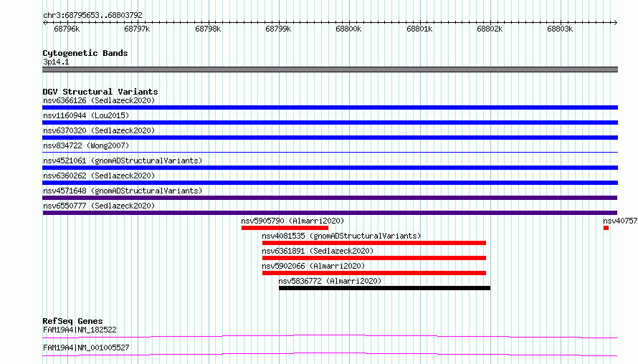Image resolution: width=638 pixels, height=364 pixels.
Task: Click the purple bar of nsv4571648
Action: point(330,198)
